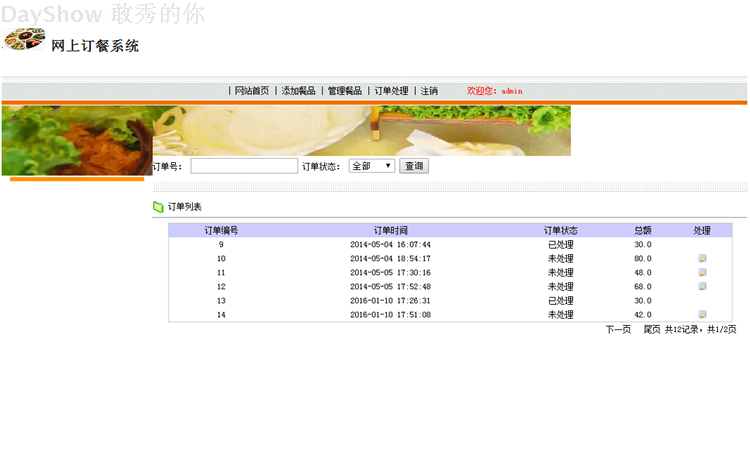
Task: Click the process icon for order 12
Action: coord(702,287)
